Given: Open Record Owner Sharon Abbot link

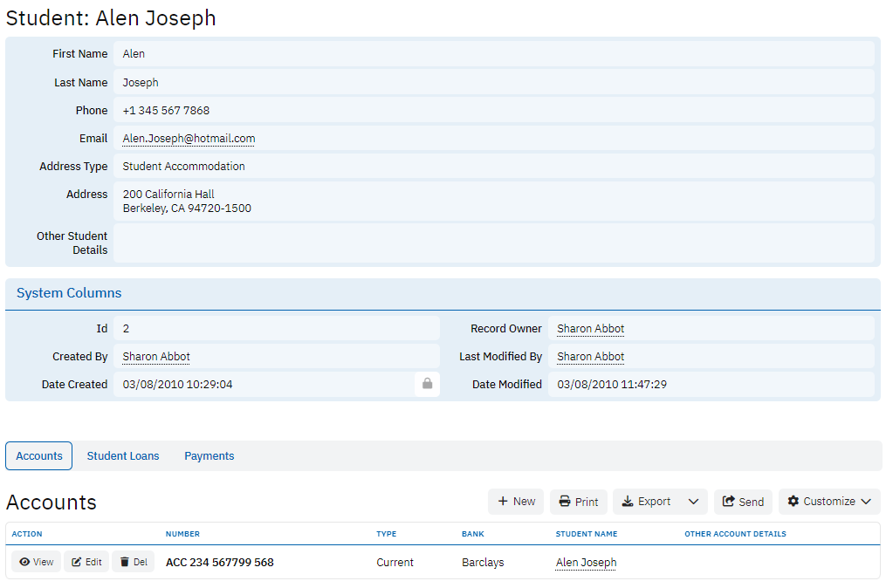Looking at the screenshot, I should (590, 329).
